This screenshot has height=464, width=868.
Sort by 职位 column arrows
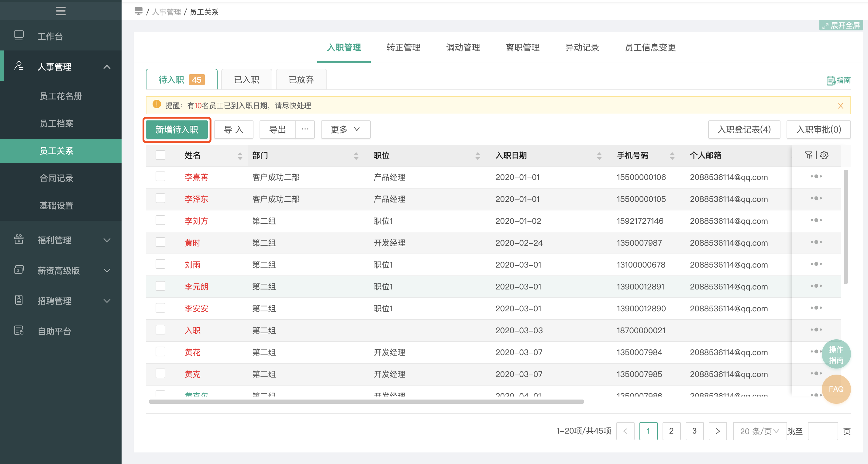[x=477, y=155]
